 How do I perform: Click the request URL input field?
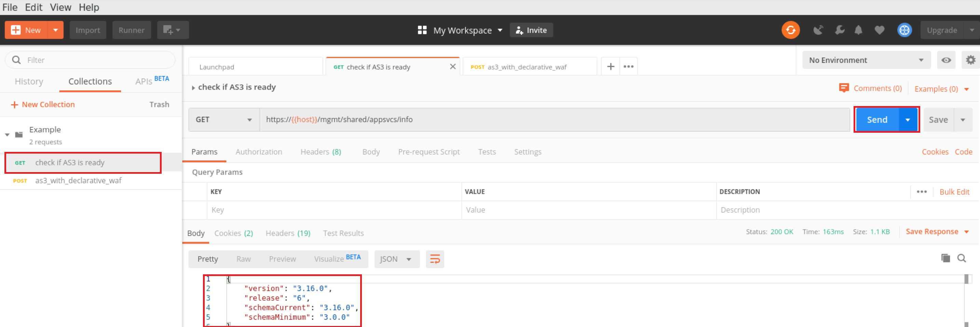click(x=555, y=120)
